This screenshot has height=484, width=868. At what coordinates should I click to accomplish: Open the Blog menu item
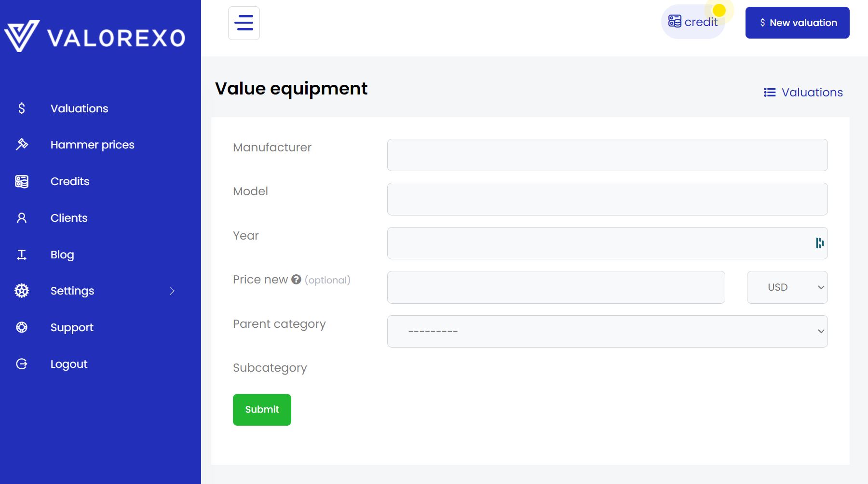(x=62, y=255)
